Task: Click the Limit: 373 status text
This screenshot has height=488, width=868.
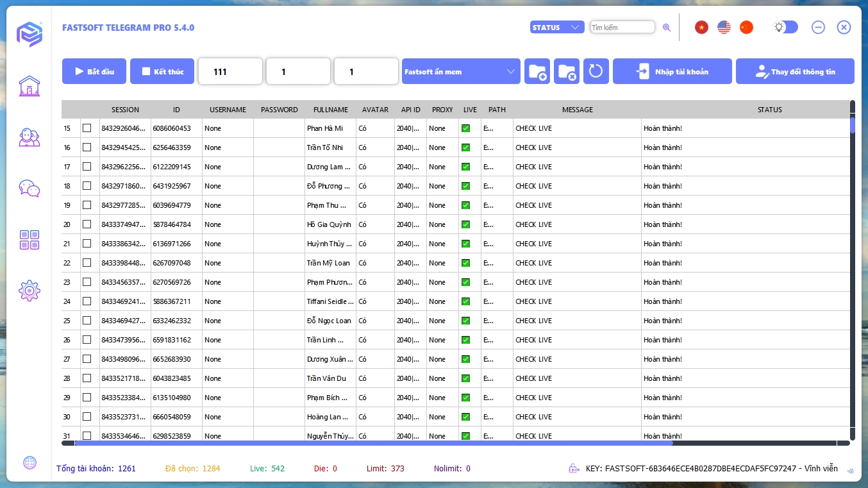Action: pos(385,469)
